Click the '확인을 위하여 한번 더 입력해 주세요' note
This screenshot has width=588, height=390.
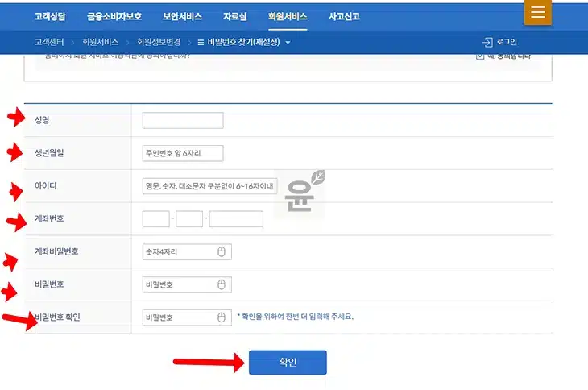click(x=296, y=317)
